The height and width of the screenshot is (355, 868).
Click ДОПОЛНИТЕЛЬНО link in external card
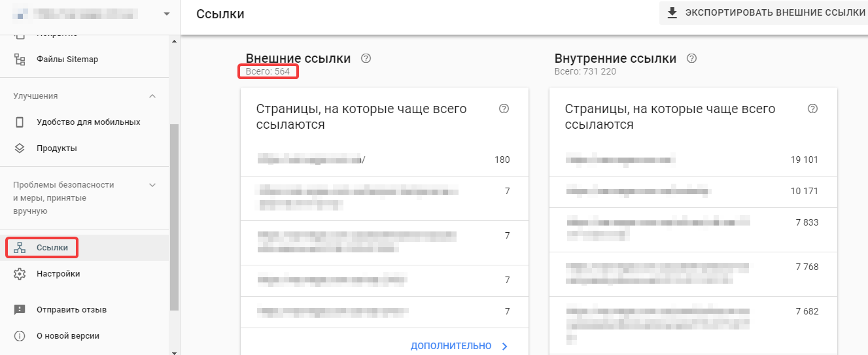(451, 346)
